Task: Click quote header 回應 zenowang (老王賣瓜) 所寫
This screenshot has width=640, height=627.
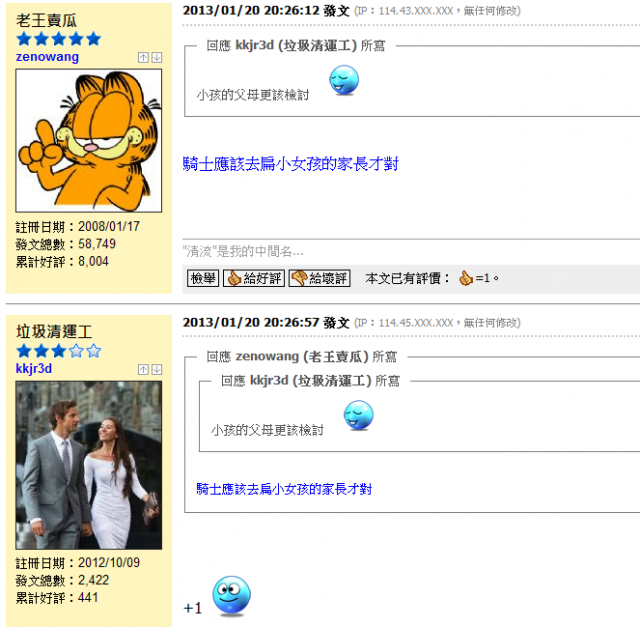Action: click(301, 357)
